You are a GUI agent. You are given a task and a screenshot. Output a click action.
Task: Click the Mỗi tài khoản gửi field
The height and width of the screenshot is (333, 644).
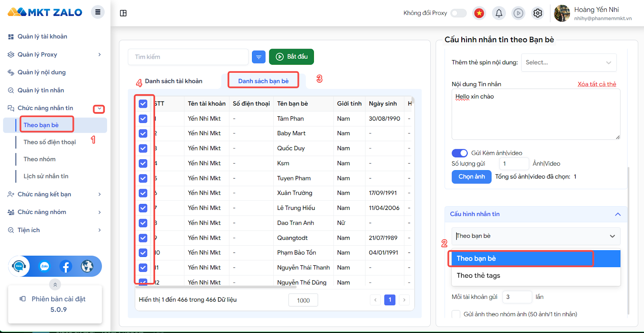(517, 297)
